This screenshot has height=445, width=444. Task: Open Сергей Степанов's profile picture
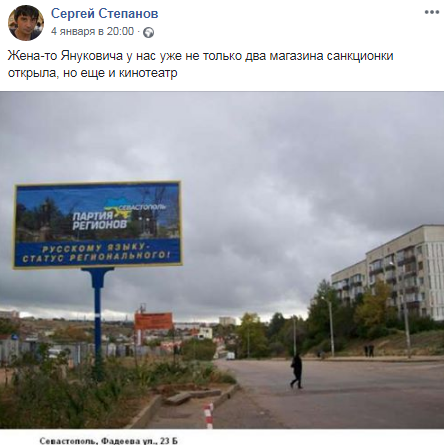click(x=26, y=23)
